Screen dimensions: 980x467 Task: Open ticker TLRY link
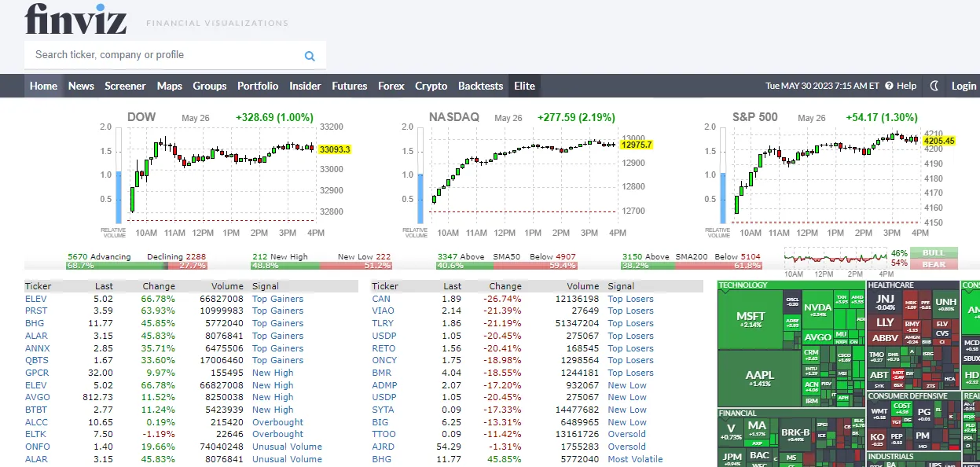383,324
